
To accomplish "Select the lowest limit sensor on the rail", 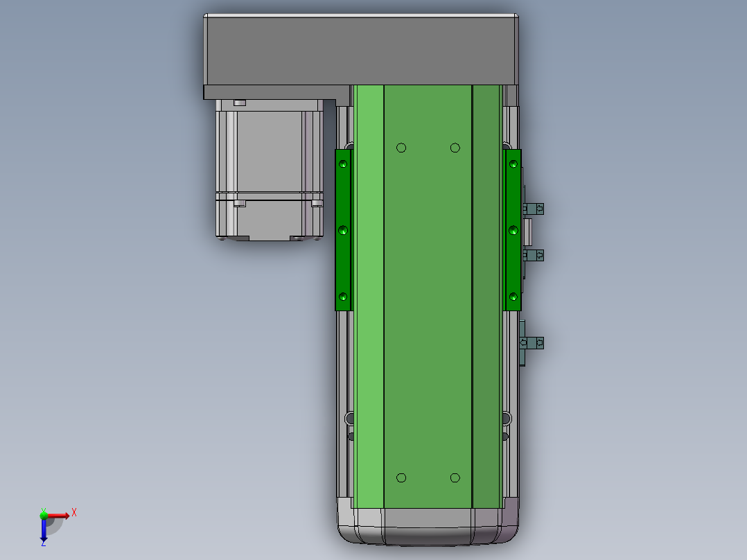I will pyautogui.click(x=531, y=342).
